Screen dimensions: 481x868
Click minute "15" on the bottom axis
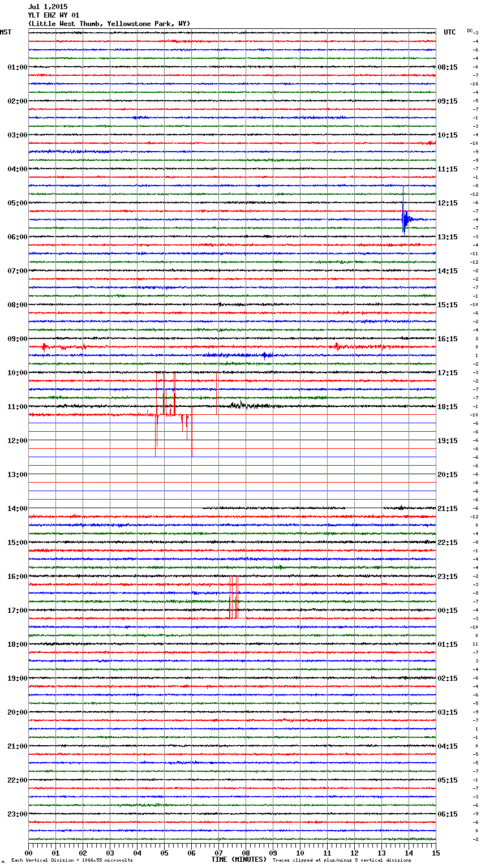click(436, 853)
